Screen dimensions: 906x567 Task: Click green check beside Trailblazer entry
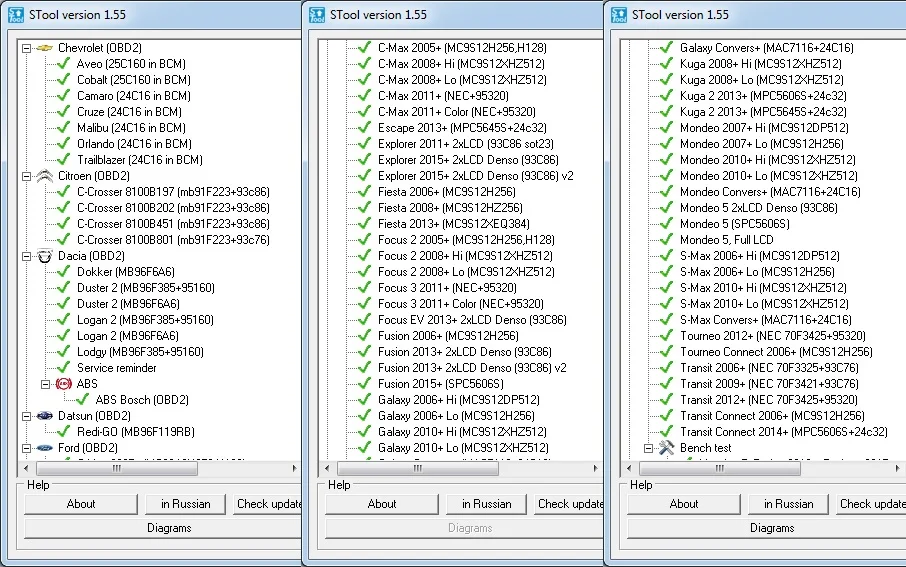[64, 160]
